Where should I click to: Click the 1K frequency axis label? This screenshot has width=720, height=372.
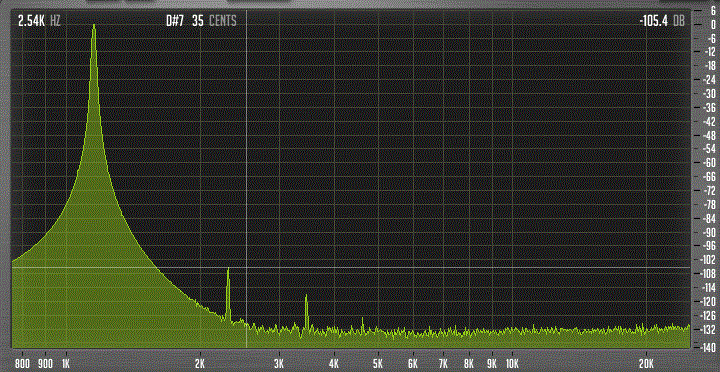(66, 364)
